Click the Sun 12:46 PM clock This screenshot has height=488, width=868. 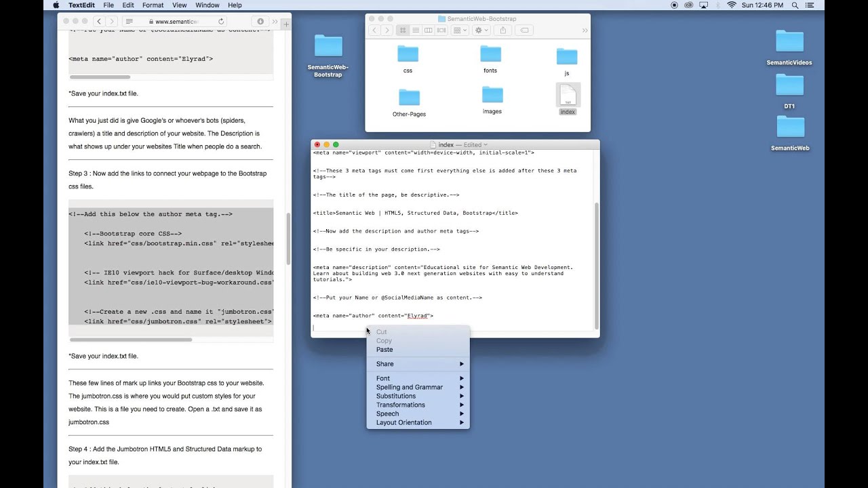[x=762, y=5]
